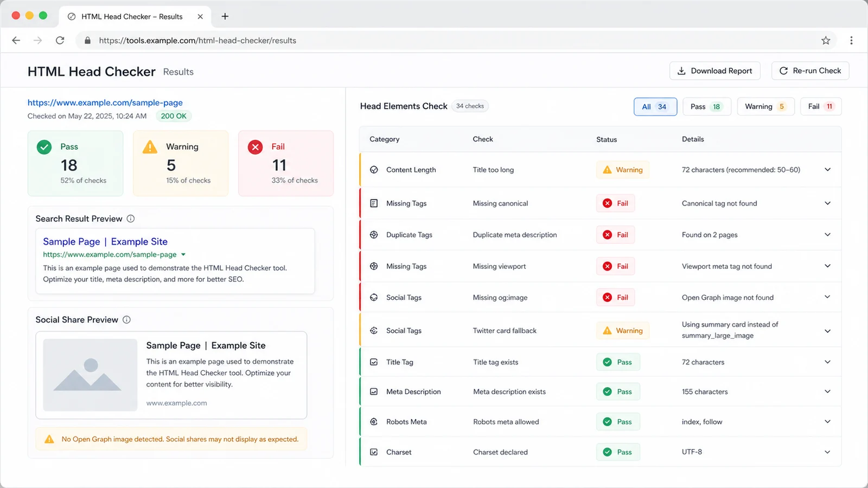Select the All 34 filter tab

point(655,106)
